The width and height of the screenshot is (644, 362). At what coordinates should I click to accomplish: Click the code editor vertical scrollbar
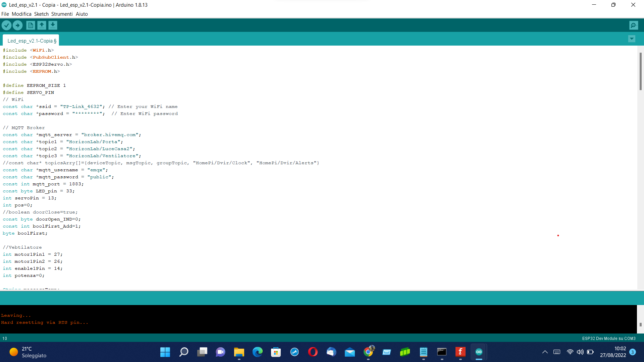coord(640,71)
